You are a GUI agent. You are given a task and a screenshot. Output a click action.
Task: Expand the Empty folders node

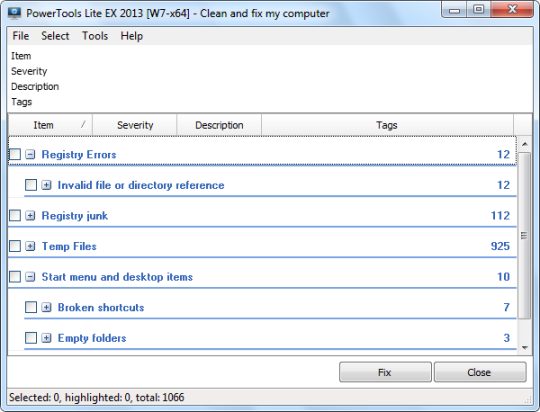46,338
